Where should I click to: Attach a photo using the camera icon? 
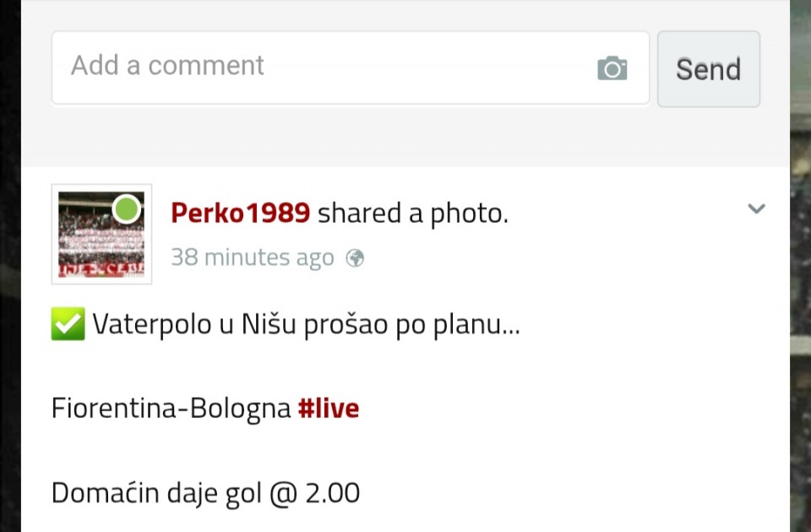pos(612,68)
